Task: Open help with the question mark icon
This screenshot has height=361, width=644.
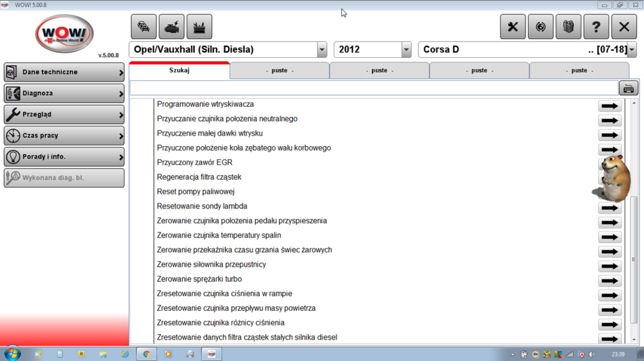Action: click(x=596, y=27)
